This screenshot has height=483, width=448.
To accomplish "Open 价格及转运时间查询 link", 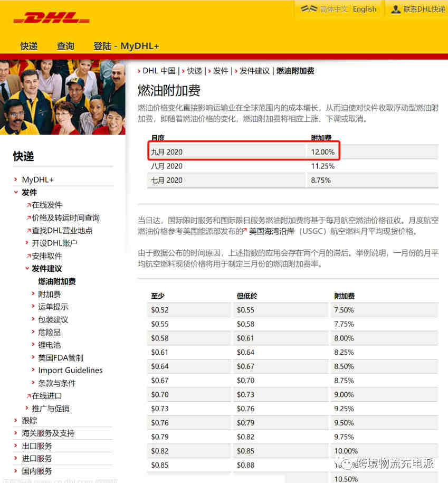I will tap(65, 218).
